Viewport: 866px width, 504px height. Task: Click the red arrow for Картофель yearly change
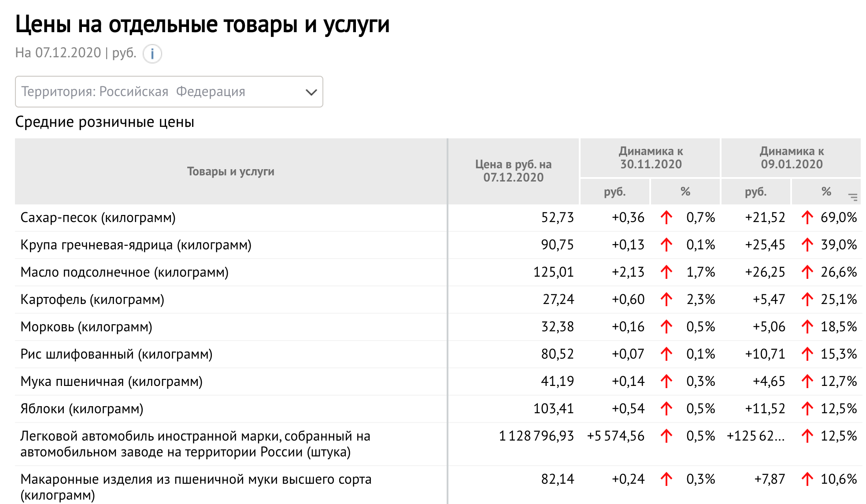coord(807,300)
